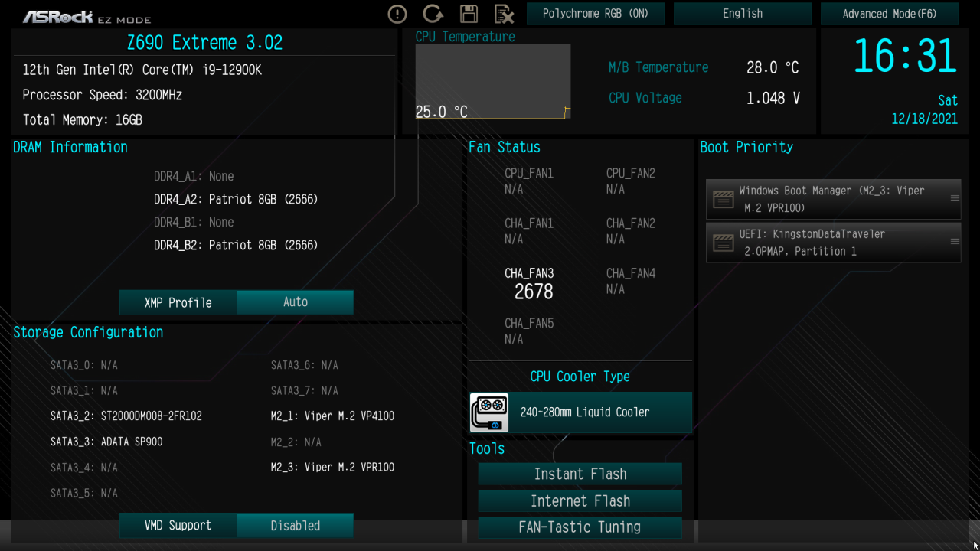Click DDR4_A1 None entry
Screen dimensions: 980x551
point(194,176)
